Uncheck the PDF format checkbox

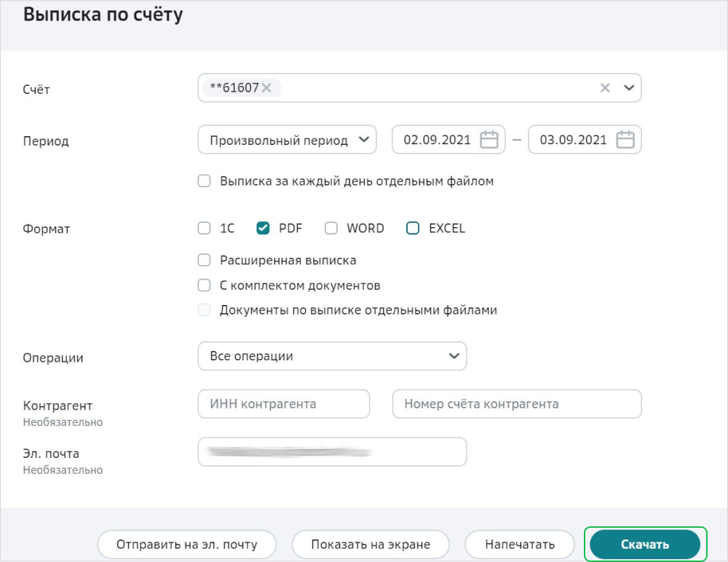click(x=264, y=229)
